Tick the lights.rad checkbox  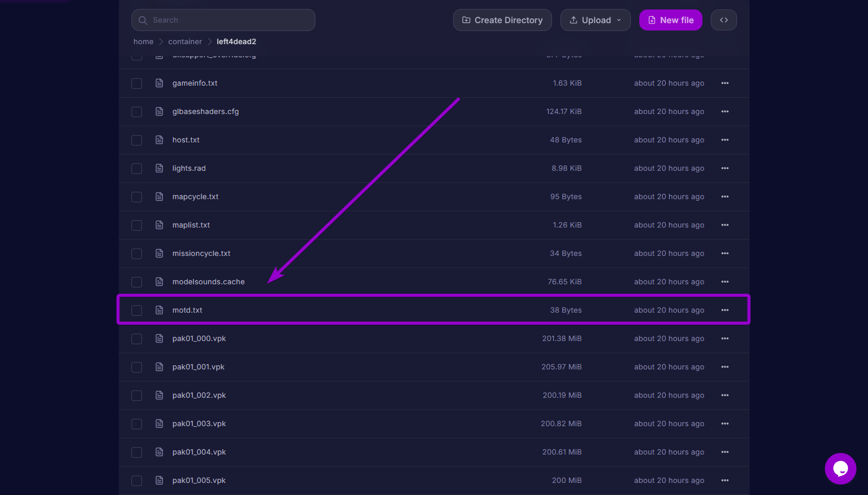pos(137,169)
